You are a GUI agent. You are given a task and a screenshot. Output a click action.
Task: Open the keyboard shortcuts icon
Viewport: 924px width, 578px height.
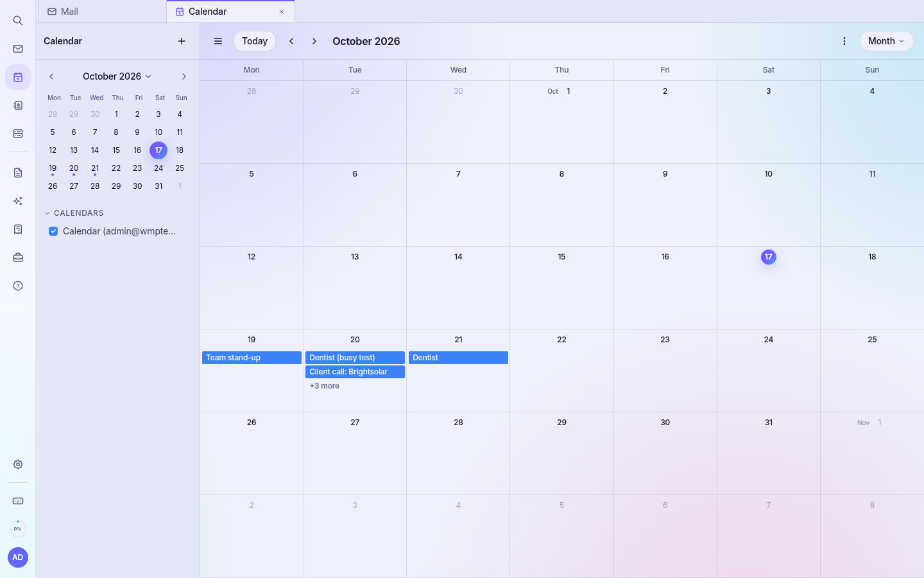pos(18,501)
